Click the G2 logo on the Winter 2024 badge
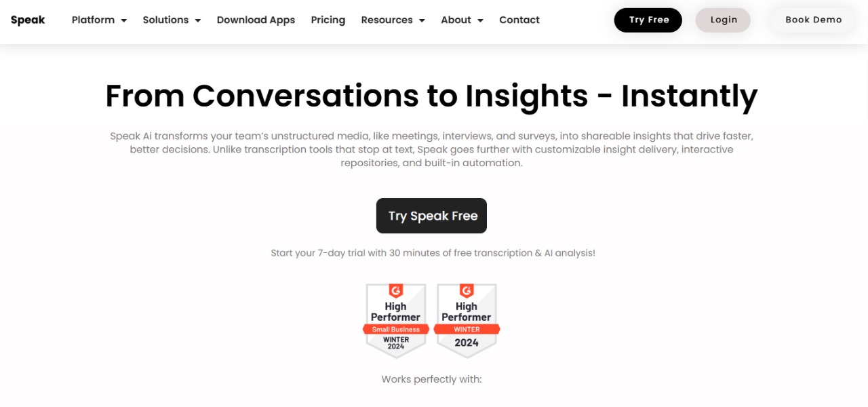This screenshot has height=407, width=868. [x=467, y=291]
